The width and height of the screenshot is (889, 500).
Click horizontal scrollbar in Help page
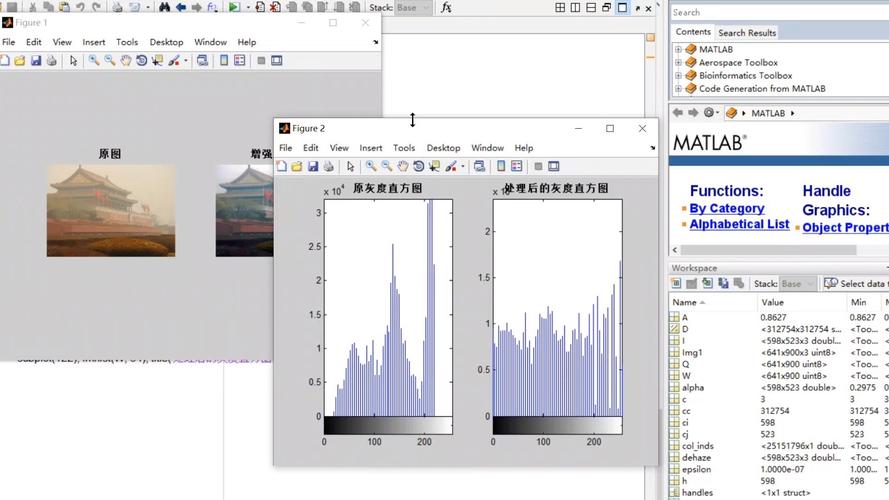(768, 249)
